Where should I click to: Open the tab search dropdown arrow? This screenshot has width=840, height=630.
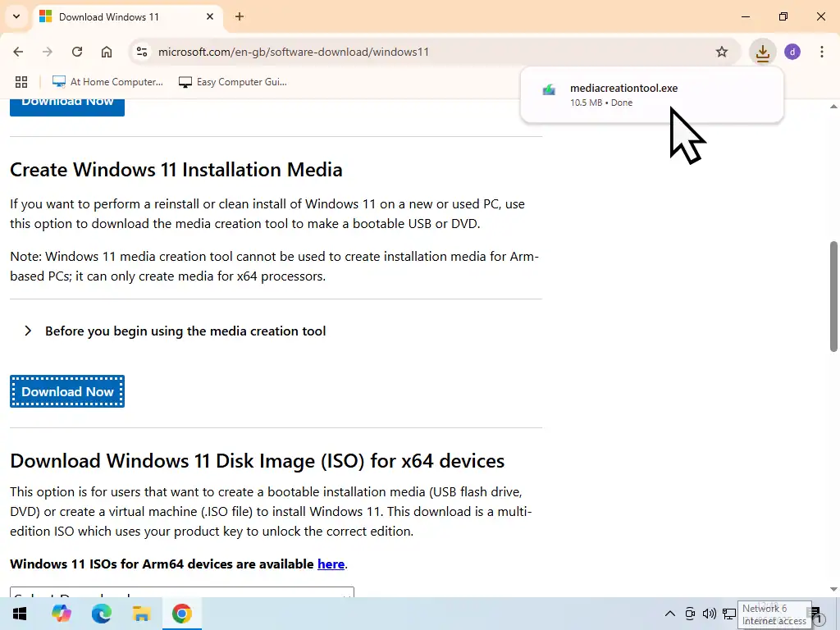(16, 16)
